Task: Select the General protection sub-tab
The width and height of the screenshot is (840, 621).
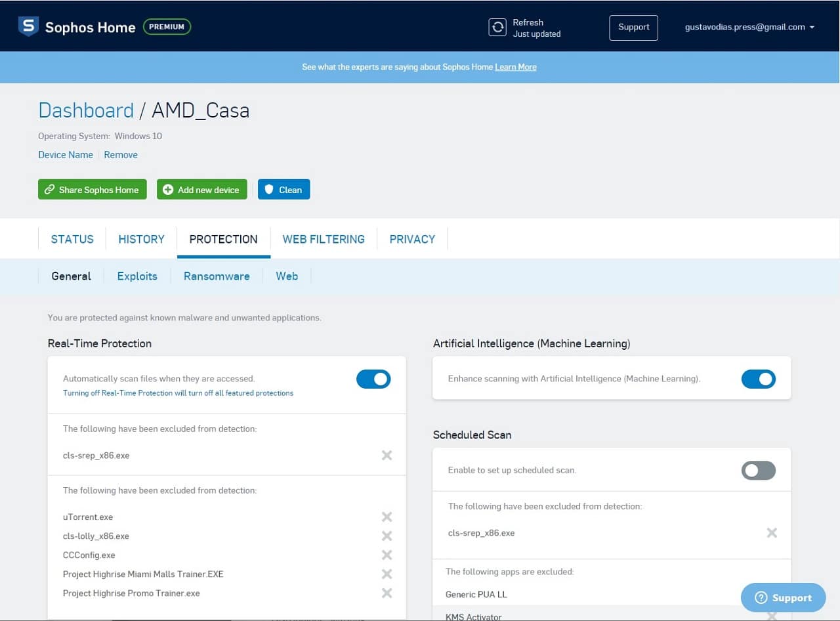Action: (72, 276)
